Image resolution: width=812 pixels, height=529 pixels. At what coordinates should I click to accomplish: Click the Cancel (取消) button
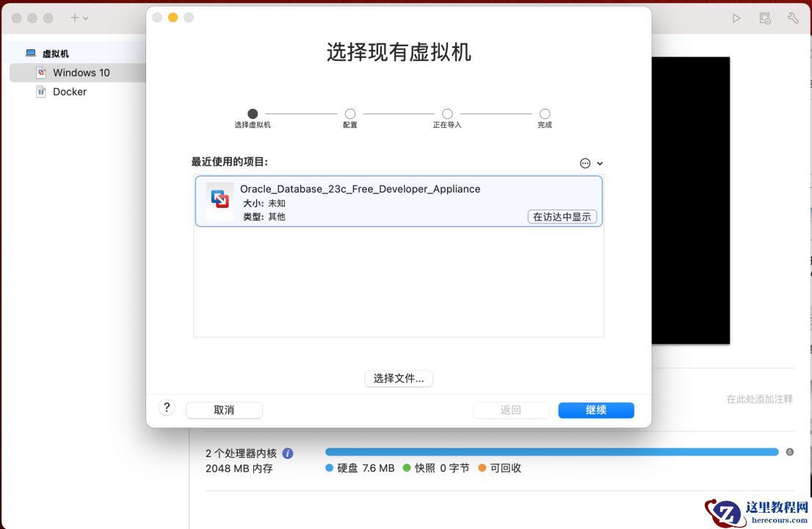point(224,410)
